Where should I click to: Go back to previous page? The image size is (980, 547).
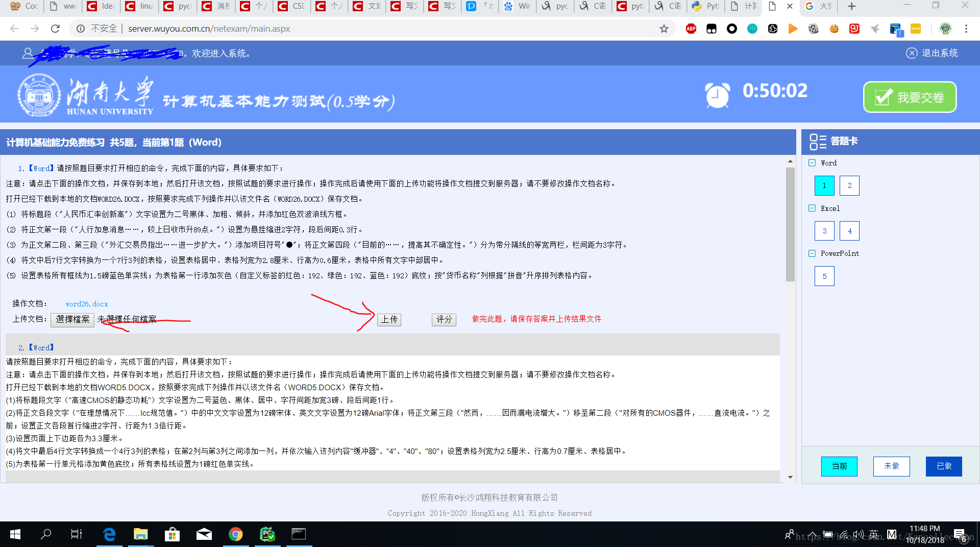[x=14, y=29]
